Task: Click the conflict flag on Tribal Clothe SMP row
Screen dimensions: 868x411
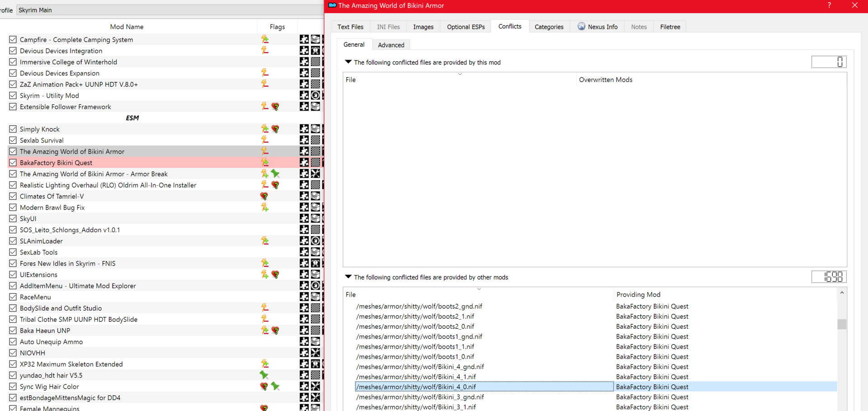Action: (x=265, y=319)
